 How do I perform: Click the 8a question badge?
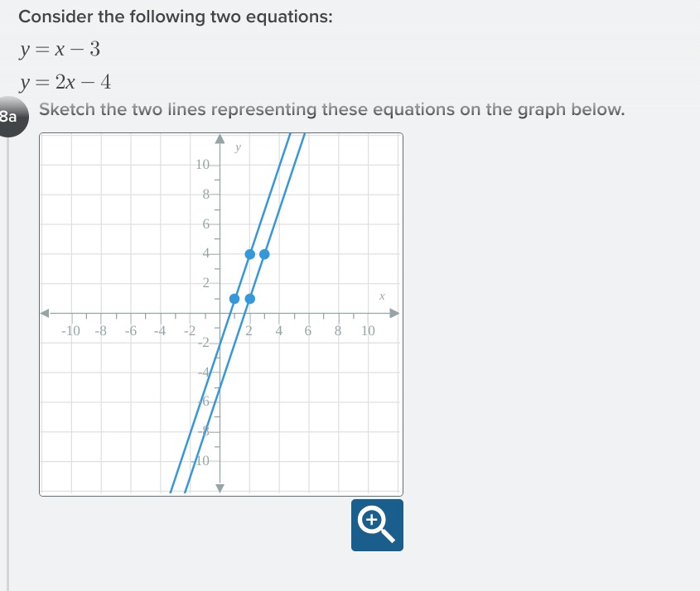[x=12, y=117]
